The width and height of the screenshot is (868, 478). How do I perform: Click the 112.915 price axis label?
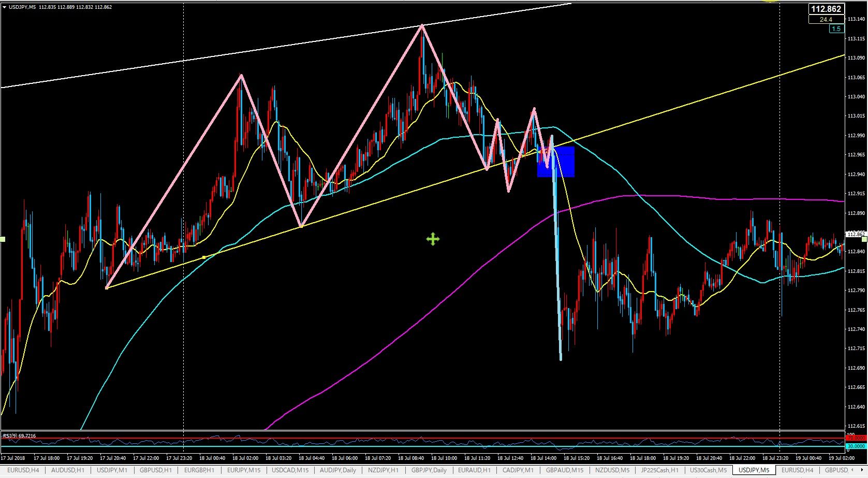pos(857,194)
